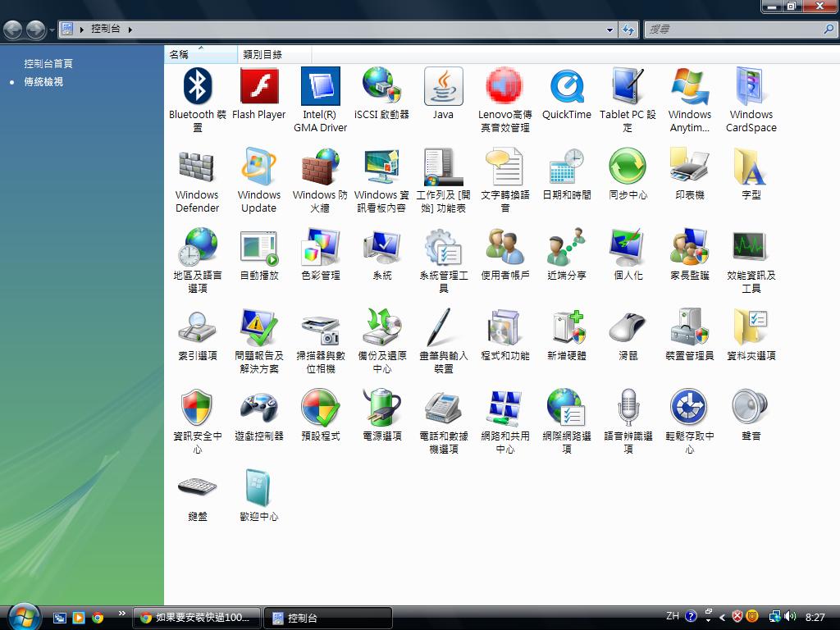840x630 pixels.
Task: Open Intel(R) GMA Driver icon
Action: click(321, 100)
